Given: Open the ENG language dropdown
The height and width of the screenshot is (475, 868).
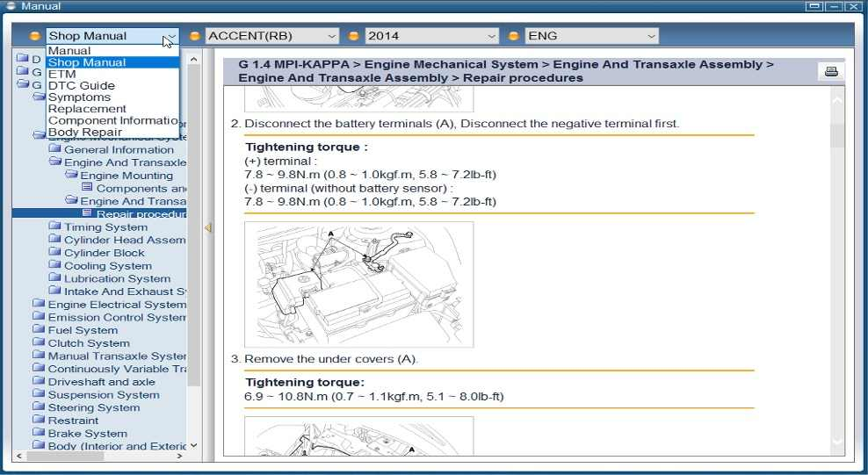Looking at the screenshot, I should (x=591, y=36).
